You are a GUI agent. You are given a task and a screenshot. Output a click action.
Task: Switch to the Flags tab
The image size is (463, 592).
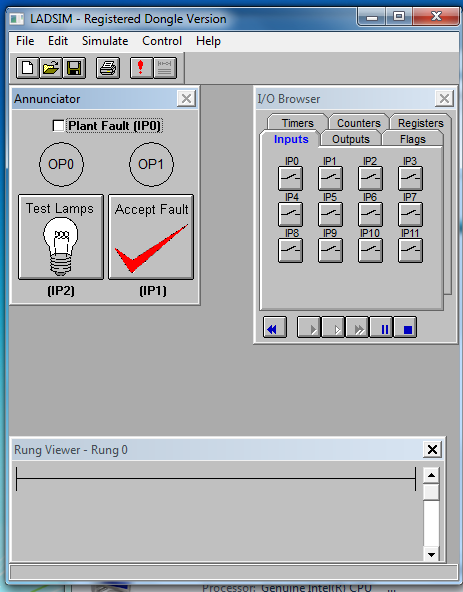[x=413, y=139]
